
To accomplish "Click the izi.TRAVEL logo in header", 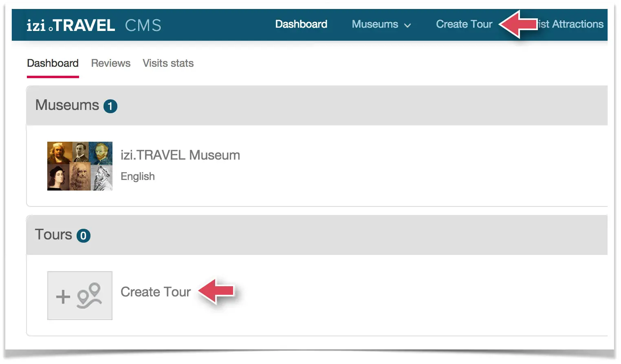I will click(x=70, y=25).
